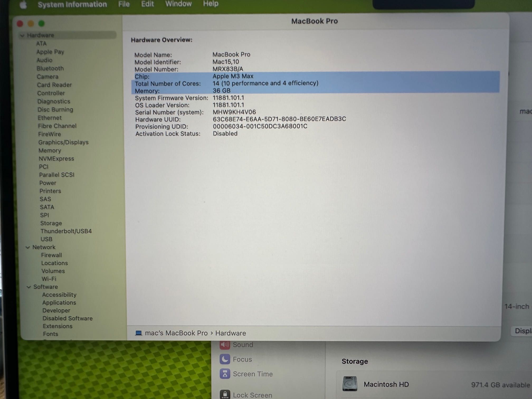Select the Provisioning UDID value
Viewport: 532px width, 399px height.
[x=260, y=126]
